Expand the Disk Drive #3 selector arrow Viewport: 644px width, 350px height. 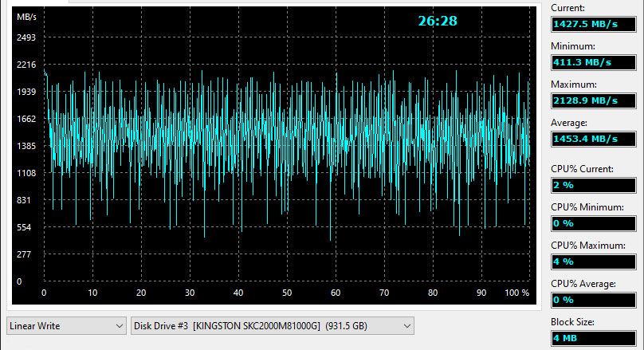tap(406, 326)
